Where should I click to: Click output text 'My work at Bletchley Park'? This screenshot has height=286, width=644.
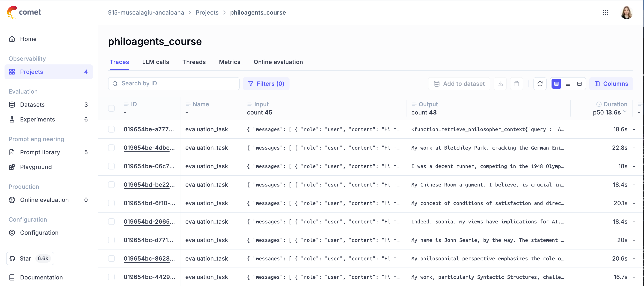(x=487, y=148)
